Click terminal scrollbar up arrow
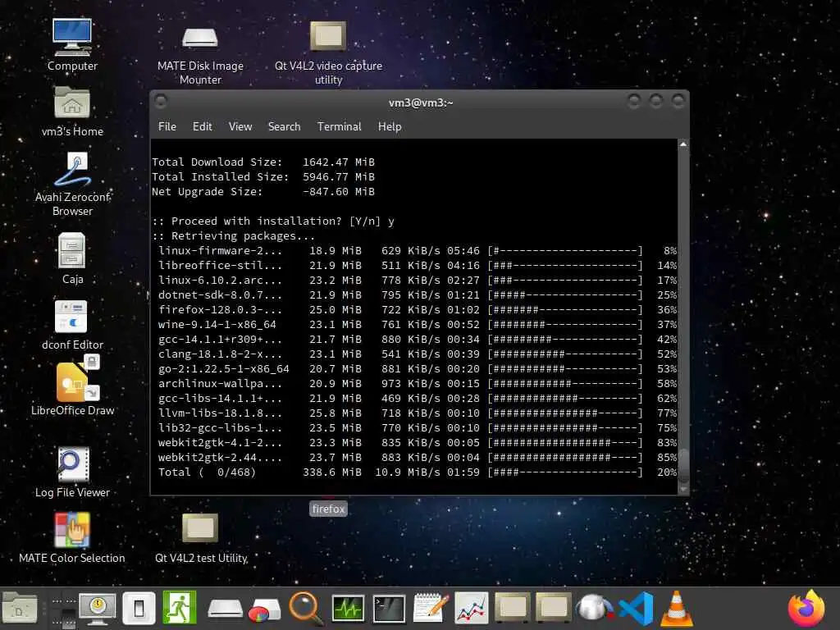 click(683, 144)
